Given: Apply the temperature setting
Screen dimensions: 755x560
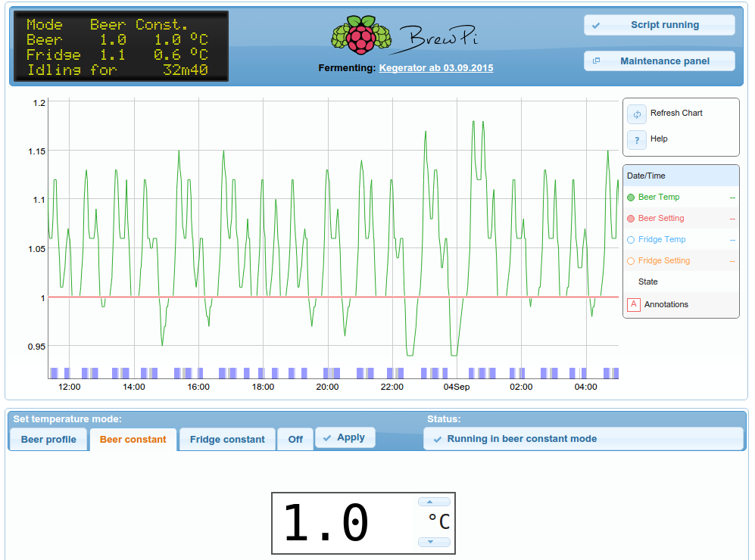Looking at the screenshot, I should pyautogui.click(x=345, y=438).
